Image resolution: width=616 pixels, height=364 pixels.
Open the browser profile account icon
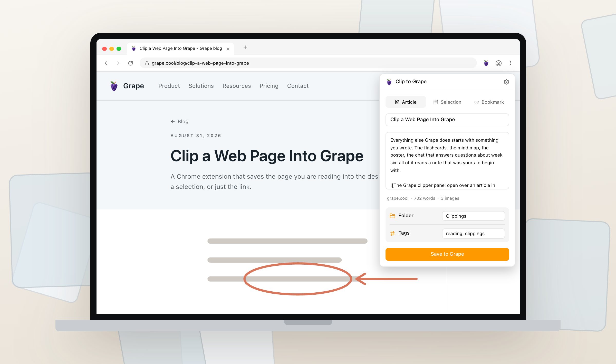pos(498,63)
